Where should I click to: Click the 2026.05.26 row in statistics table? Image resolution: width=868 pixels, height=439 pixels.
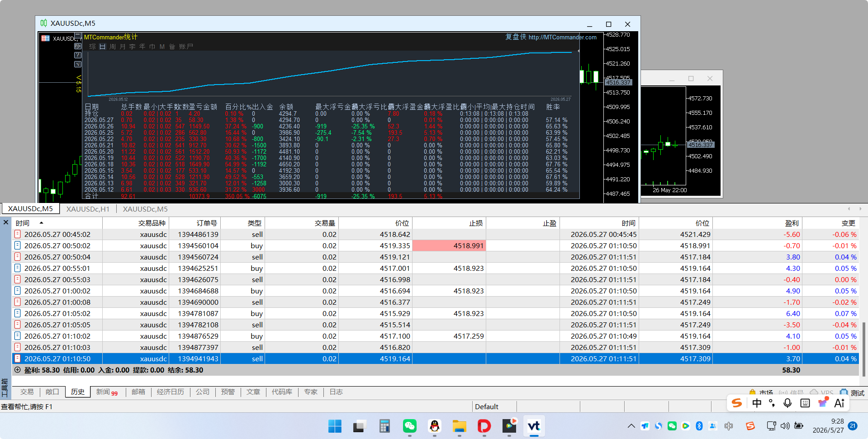click(x=326, y=126)
